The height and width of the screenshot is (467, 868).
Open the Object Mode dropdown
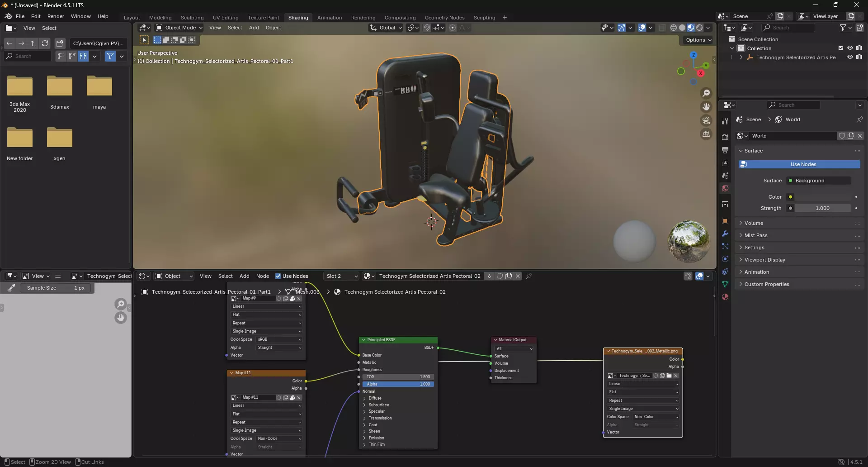(x=179, y=28)
